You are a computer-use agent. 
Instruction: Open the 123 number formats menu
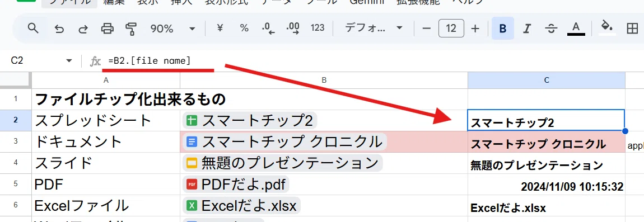[x=318, y=29]
